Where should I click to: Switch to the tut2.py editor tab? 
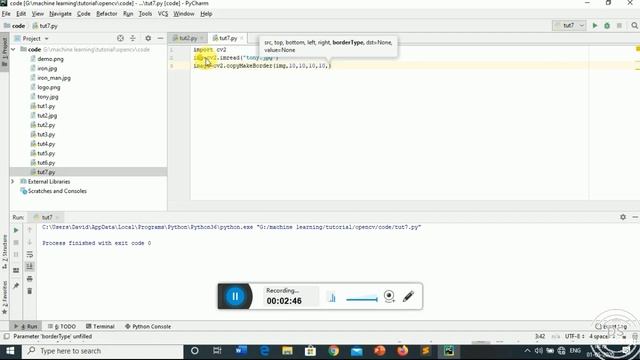[187, 38]
